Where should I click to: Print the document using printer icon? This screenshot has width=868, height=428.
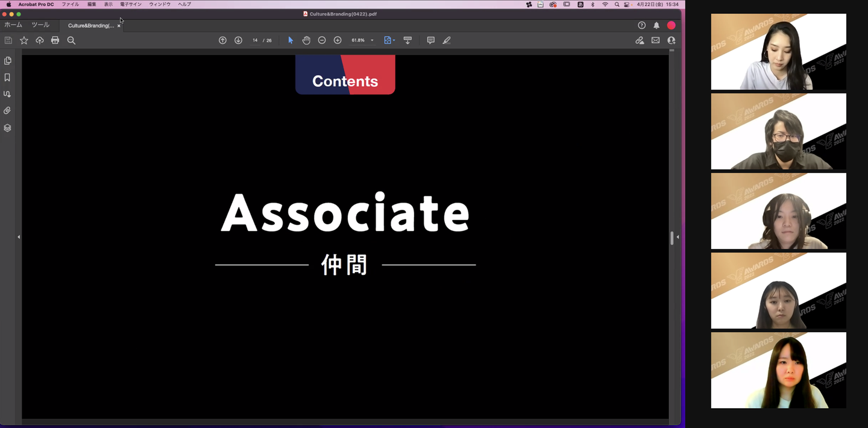point(55,40)
